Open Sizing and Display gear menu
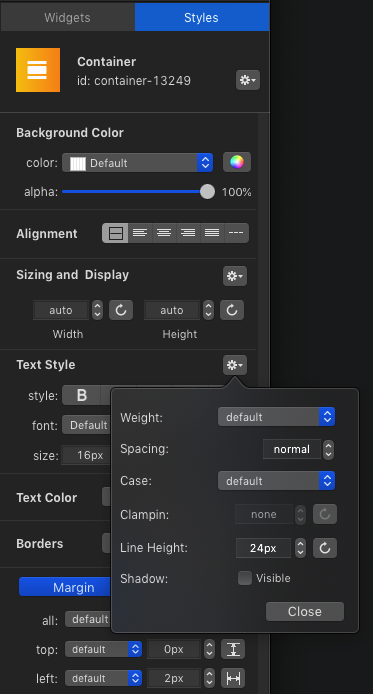This screenshot has height=694, width=373. pyautogui.click(x=235, y=276)
